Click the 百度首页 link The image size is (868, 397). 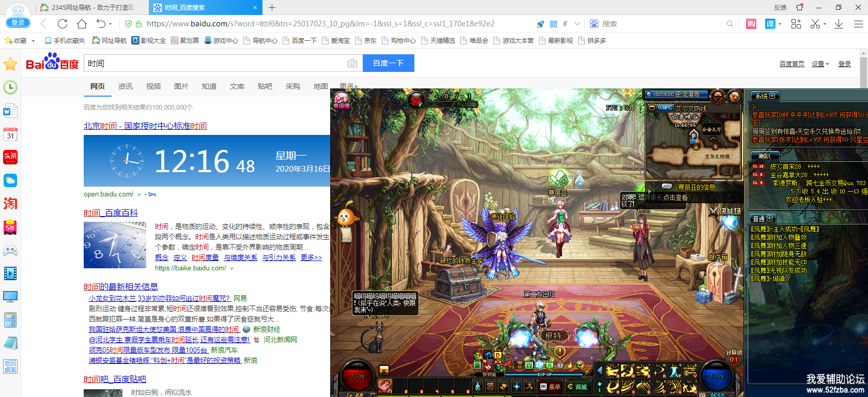coord(792,64)
